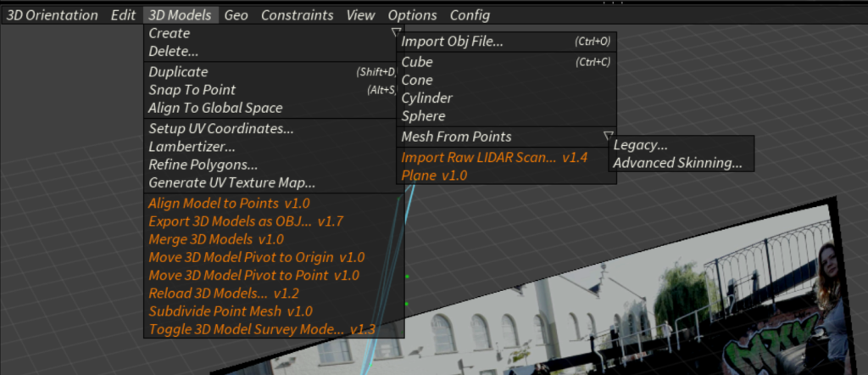Run Subdivide Point Mesh v1.0
The image size is (868, 375).
(274, 311)
